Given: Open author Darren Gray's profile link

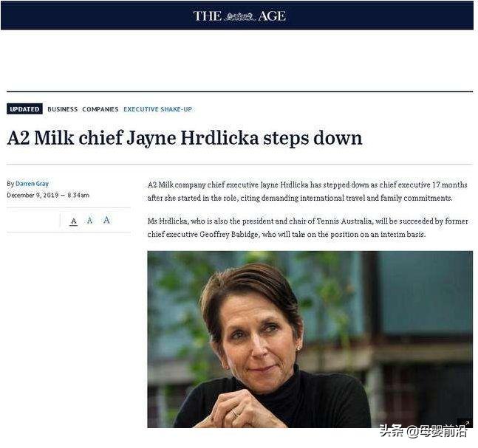Looking at the screenshot, I should [32, 184].
